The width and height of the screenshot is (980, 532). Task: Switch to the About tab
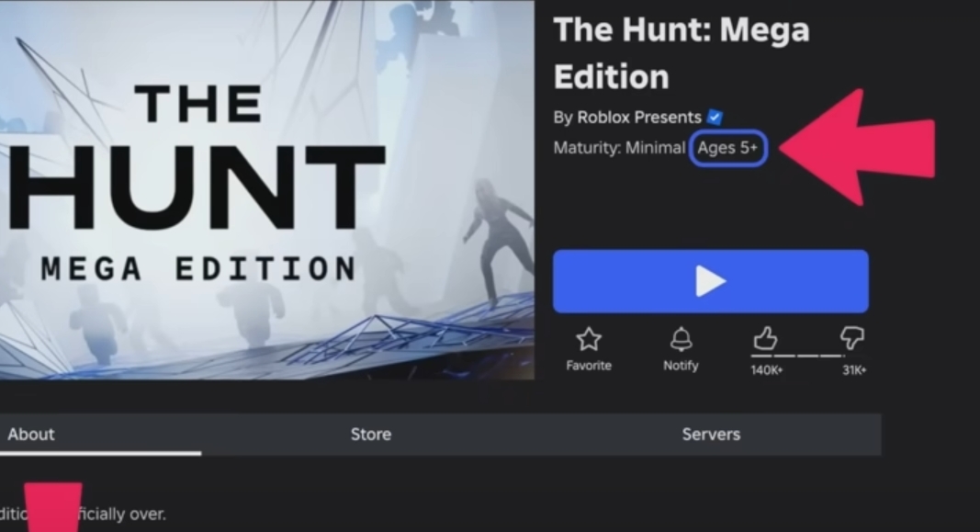[31, 435]
